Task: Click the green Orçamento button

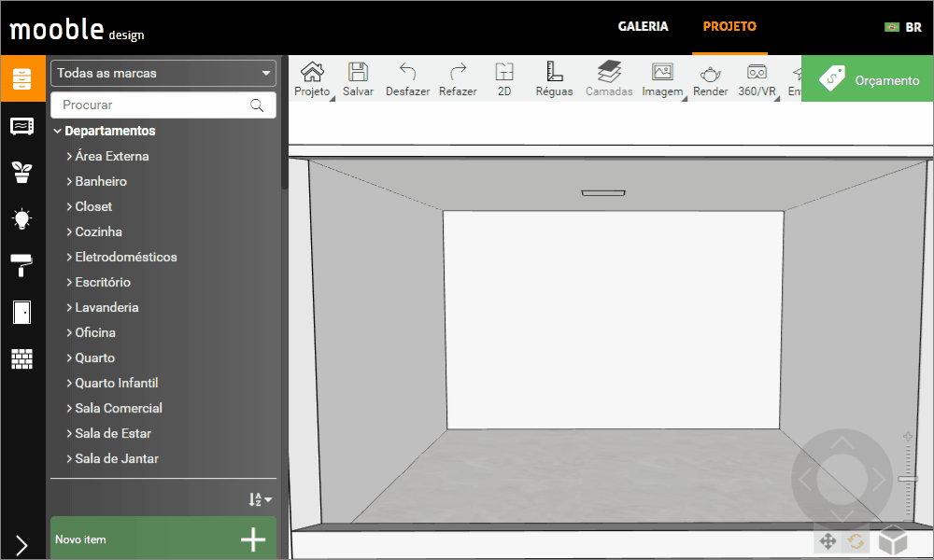Action: (868, 78)
